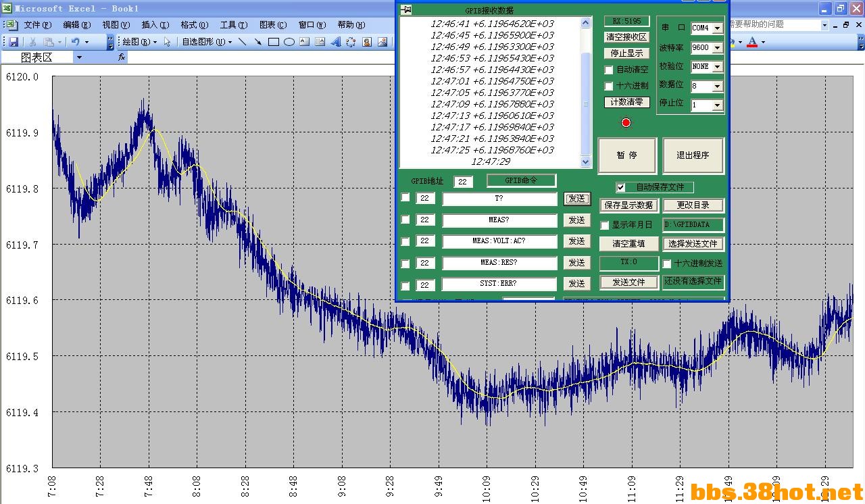Click the Cut scissors icon in Excel
Screen dimensions: 865x504
tap(32, 42)
